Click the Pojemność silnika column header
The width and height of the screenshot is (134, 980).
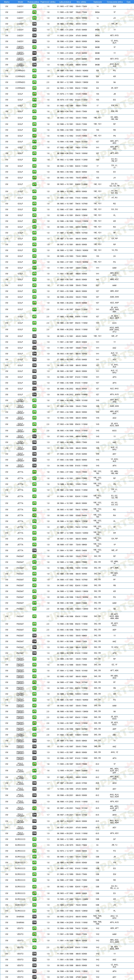(x=48, y=2)
